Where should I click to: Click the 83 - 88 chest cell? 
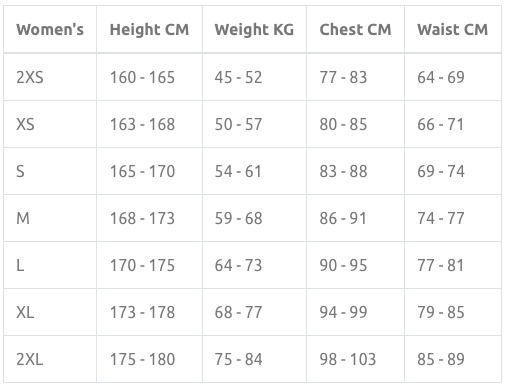pyautogui.click(x=355, y=171)
